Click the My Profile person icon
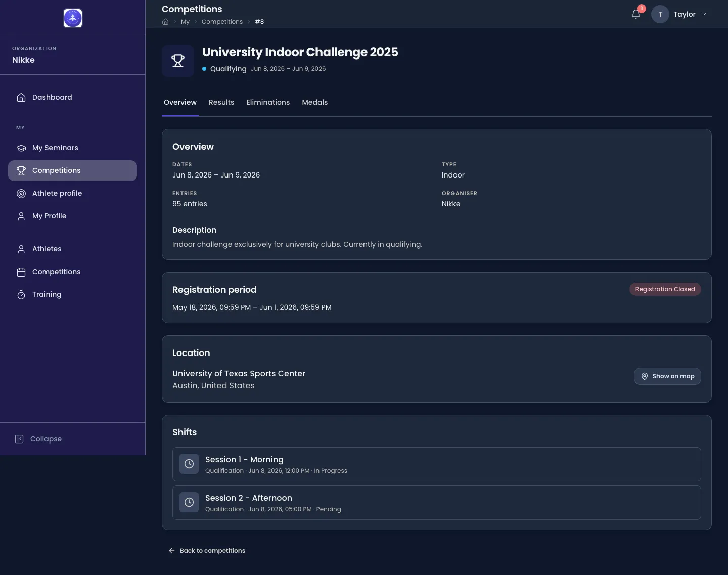The height and width of the screenshot is (575, 728). click(21, 216)
